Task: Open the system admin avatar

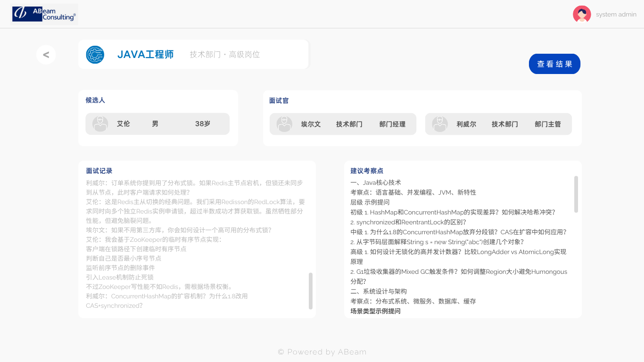Action: tap(582, 14)
